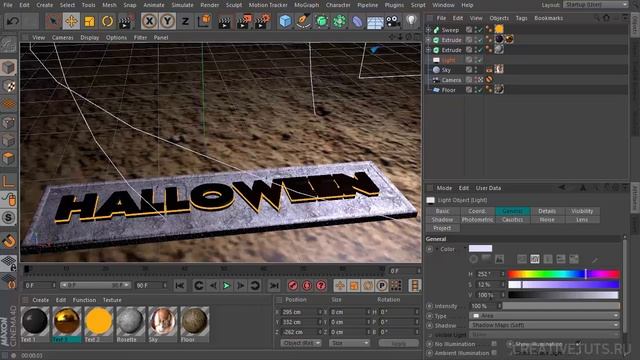Activate the Move tool

(71, 21)
